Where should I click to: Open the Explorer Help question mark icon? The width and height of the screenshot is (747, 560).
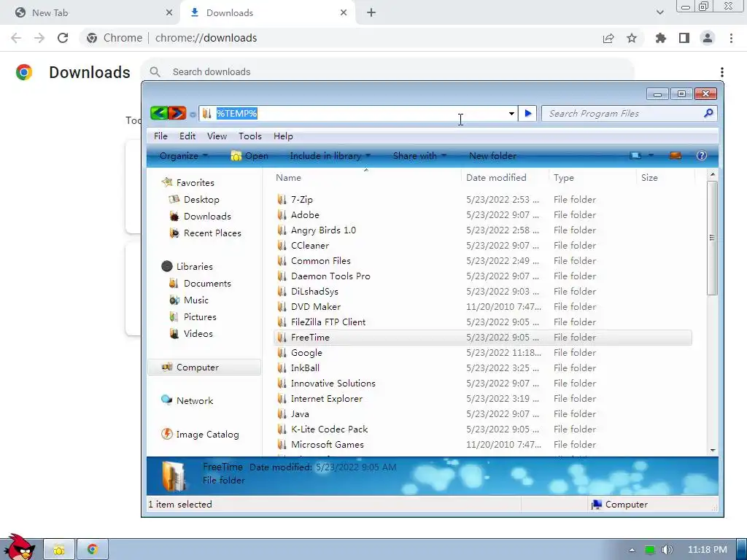pyautogui.click(x=701, y=155)
